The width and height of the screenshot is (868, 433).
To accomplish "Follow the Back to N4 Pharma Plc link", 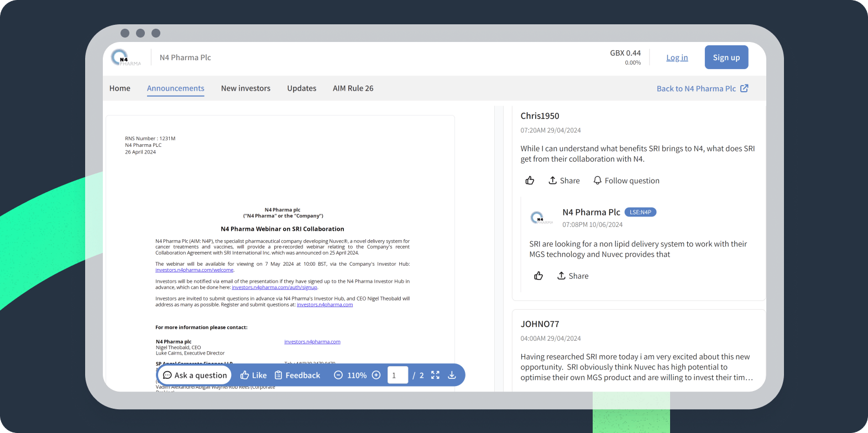I will pyautogui.click(x=702, y=88).
